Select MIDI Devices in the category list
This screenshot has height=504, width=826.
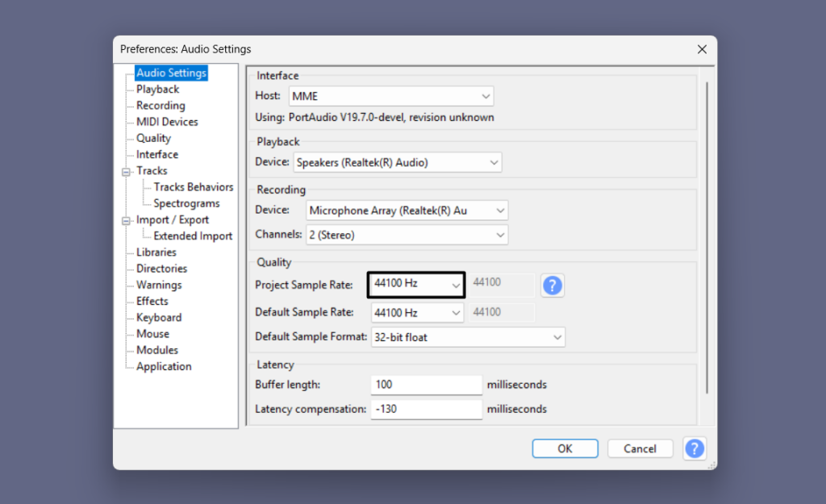pyautogui.click(x=167, y=122)
